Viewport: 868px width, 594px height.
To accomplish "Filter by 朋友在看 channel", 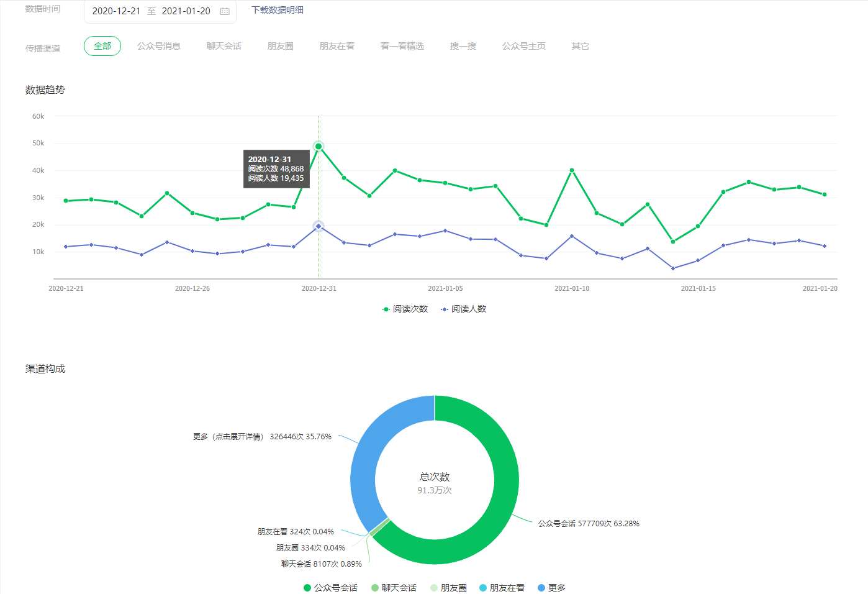I will [337, 46].
